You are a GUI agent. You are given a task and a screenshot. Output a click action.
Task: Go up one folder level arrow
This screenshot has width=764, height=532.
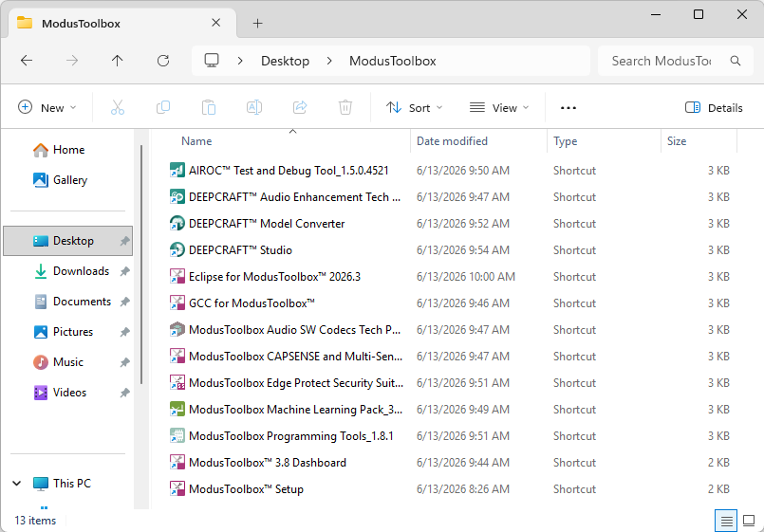(118, 61)
